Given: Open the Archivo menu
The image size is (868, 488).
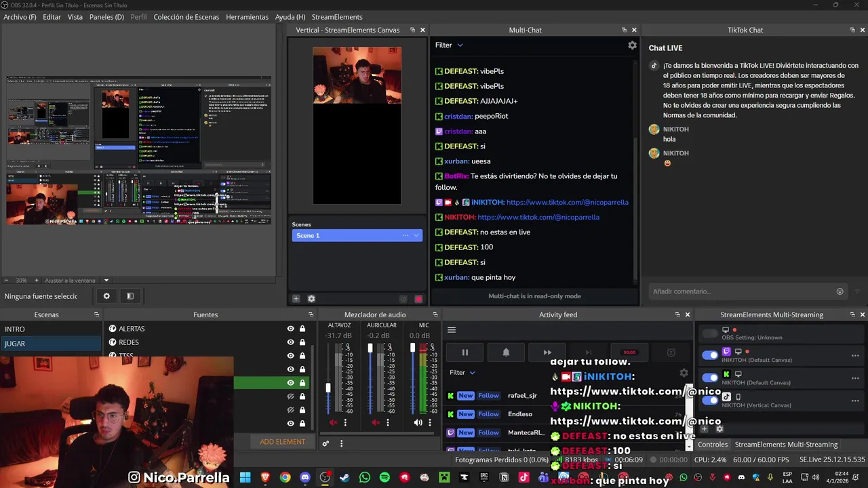Looking at the screenshot, I should tap(20, 17).
